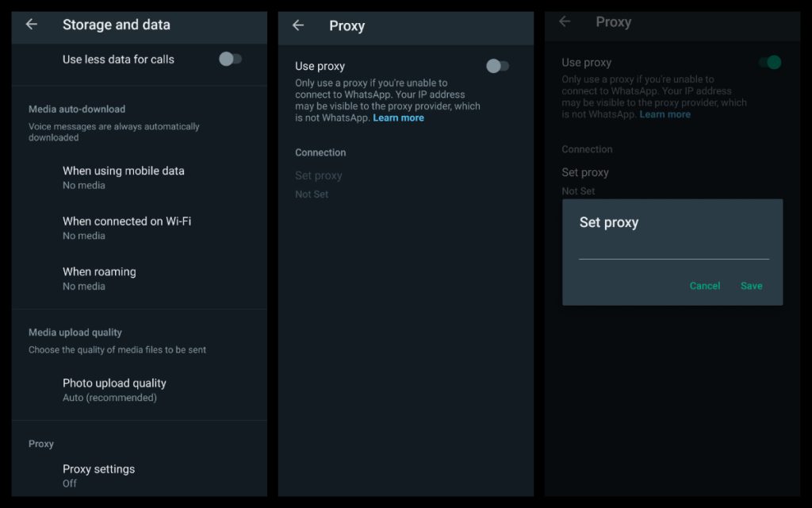Viewport: 812px width, 508px height.
Task: Open When roaming media options
Action: coord(140,279)
